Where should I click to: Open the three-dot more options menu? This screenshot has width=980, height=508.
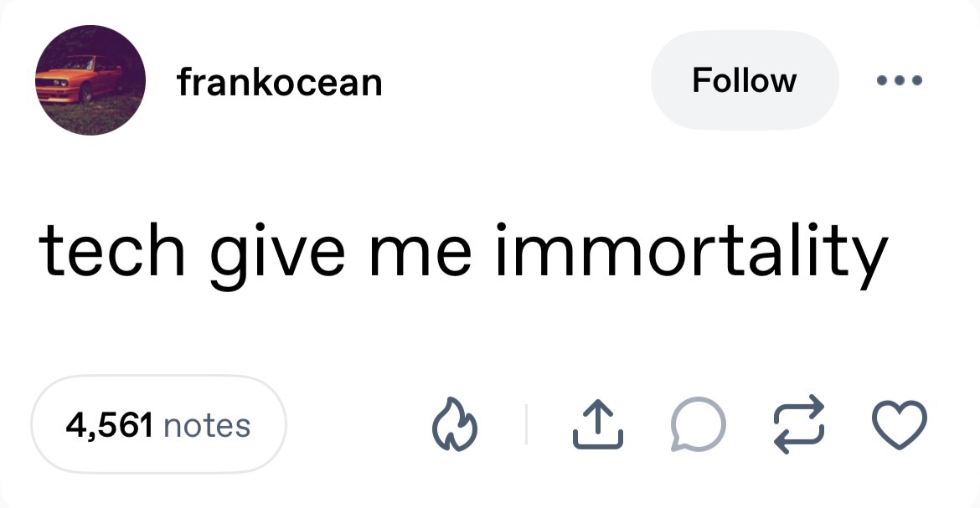click(899, 81)
